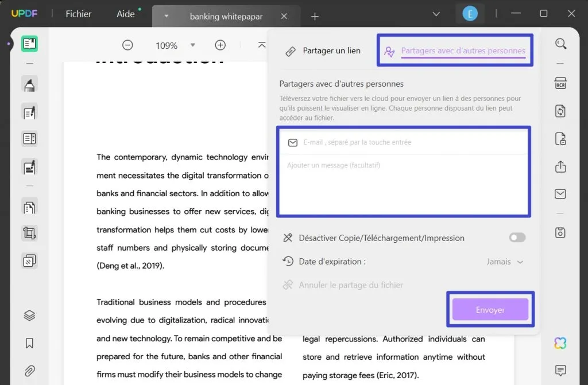Send the file by email icon

point(560,194)
